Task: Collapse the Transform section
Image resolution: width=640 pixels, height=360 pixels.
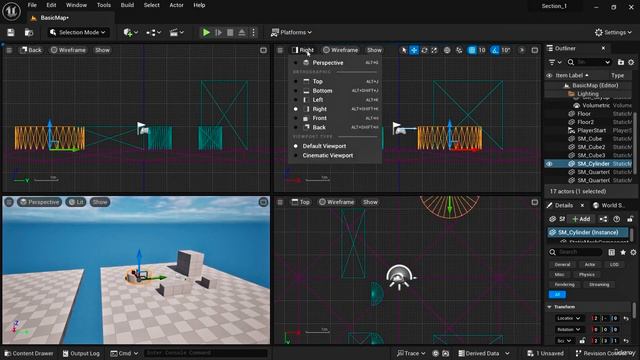Action: 549,307
